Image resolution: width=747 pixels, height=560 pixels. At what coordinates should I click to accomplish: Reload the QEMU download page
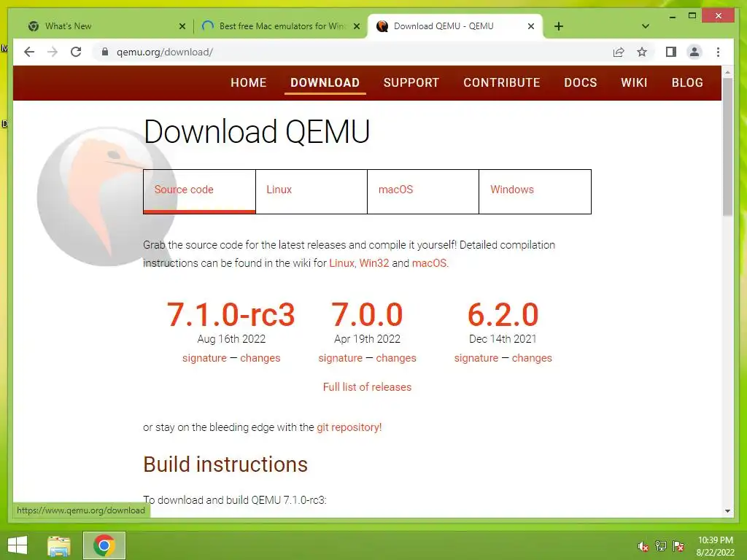(76, 52)
